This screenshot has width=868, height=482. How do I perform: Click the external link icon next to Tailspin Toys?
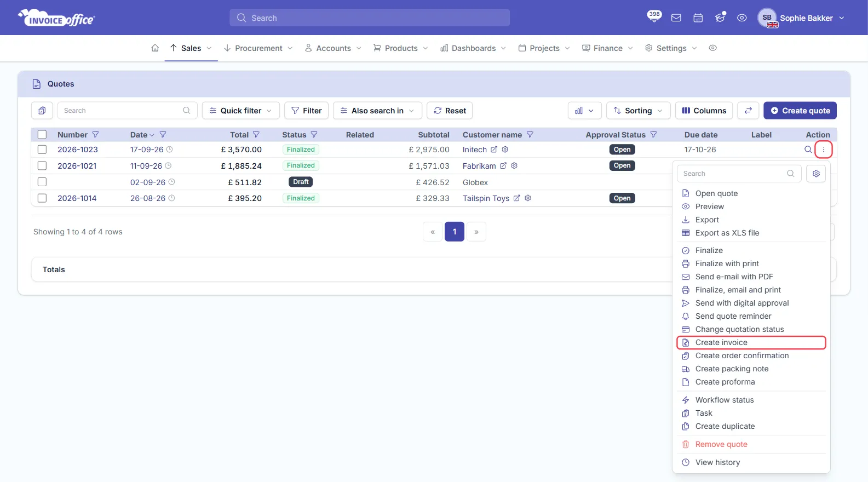click(516, 198)
